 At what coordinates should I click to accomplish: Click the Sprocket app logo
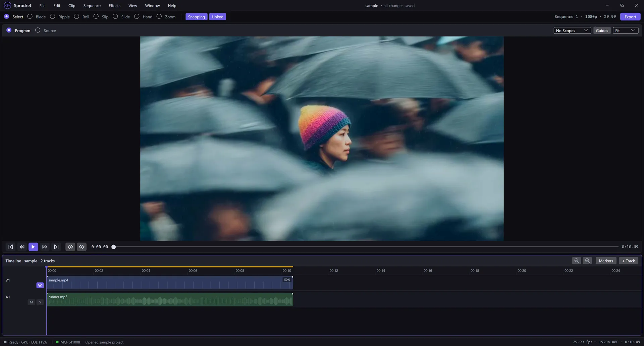tap(7, 6)
